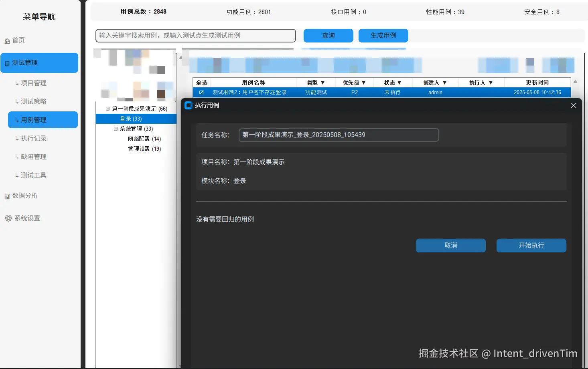The height and width of the screenshot is (369, 588).
Task: Click the 安全用例：8 statistic
Action: coord(542,12)
